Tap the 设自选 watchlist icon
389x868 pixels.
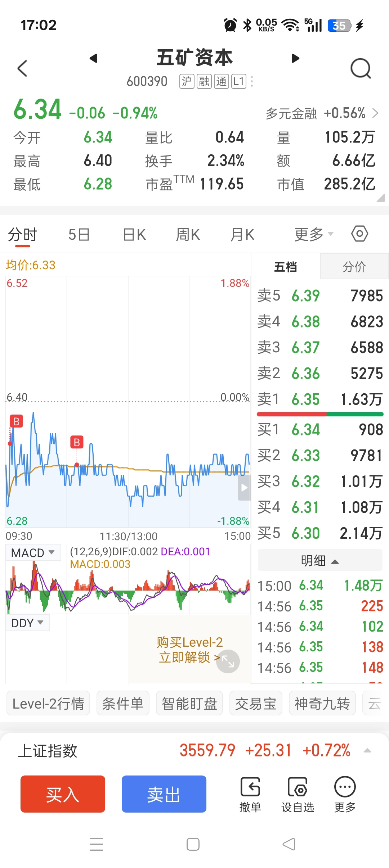click(x=298, y=795)
